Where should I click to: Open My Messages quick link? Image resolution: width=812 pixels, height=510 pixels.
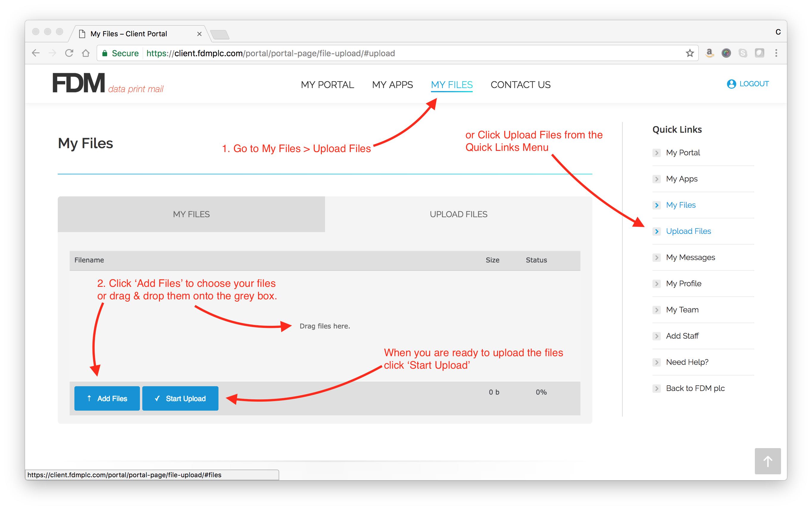coord(690,257)
